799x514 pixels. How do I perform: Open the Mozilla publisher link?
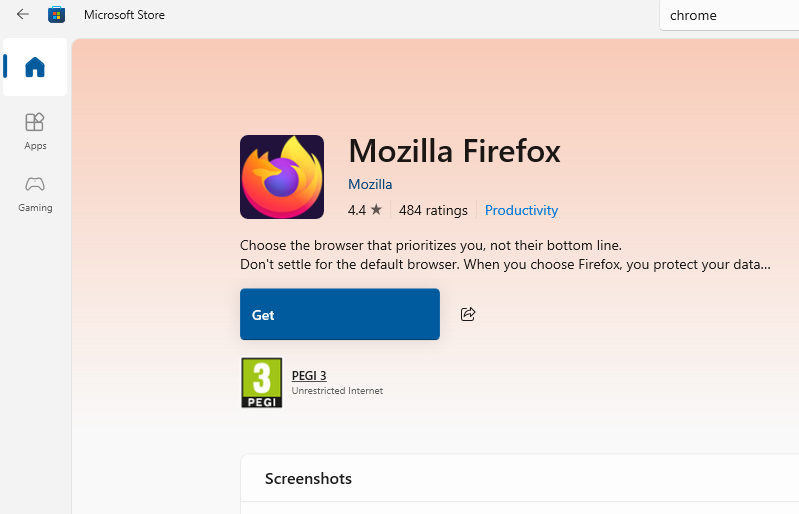(x=370, y=184)
